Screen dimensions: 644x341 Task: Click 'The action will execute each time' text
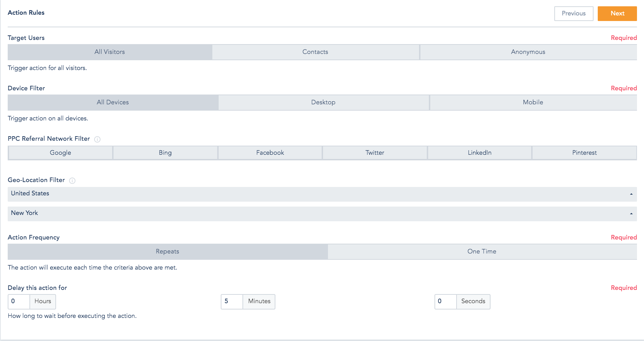(x=93, y=267)
